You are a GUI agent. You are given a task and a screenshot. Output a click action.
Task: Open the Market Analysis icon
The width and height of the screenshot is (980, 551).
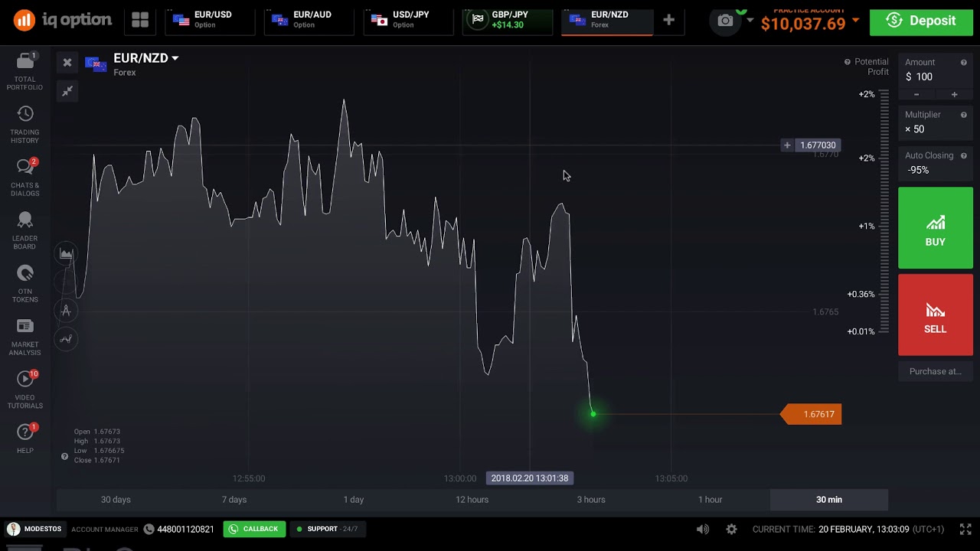click(x=25, y=327)
